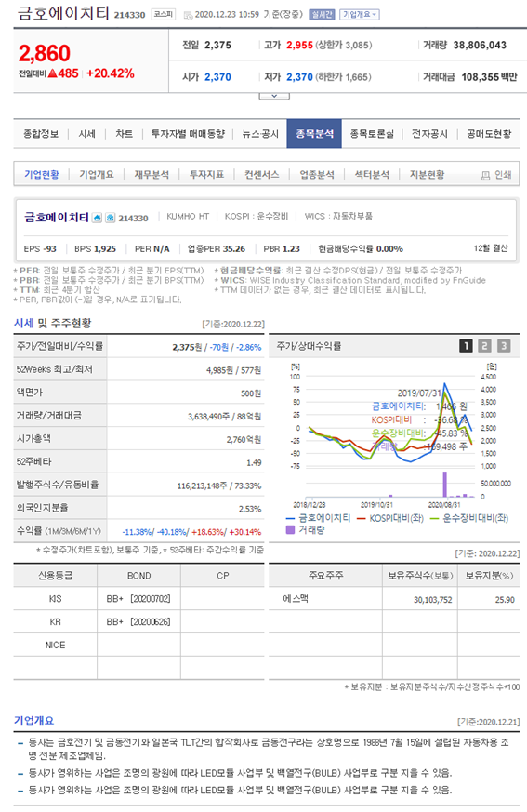Click the BOND column header
The width and height of the screenshot is (527, 812).
pos(138,576)
